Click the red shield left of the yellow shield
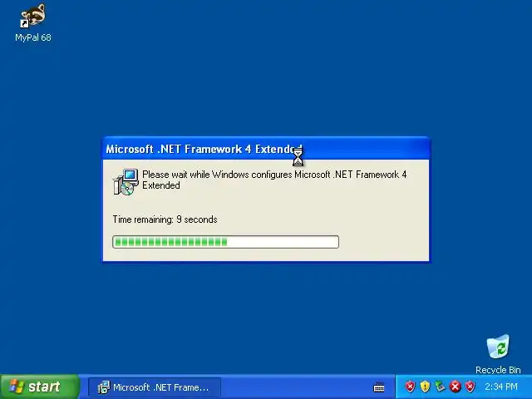Image resolution: width=532 pixels, height=399 pixels. [410, 387]
